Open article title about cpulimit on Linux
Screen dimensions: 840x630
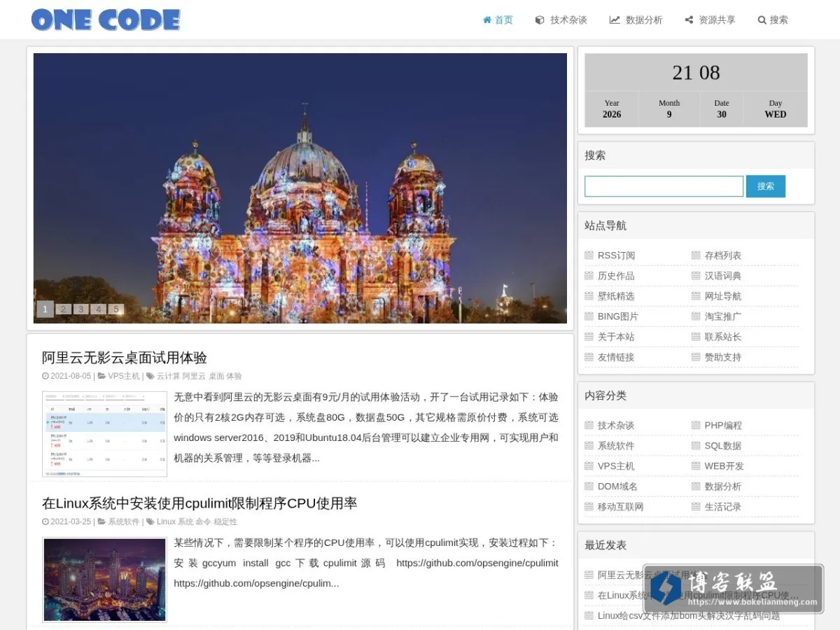click(199, 503)
